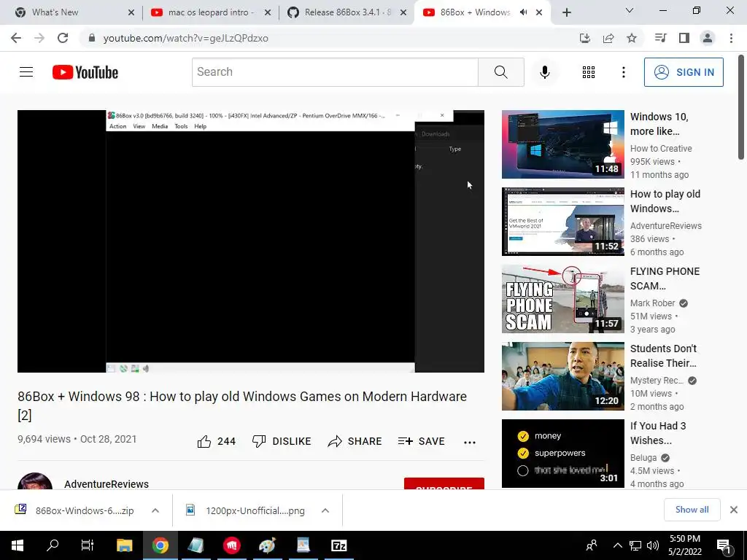The height and width of the screenshot is (560, 747).
Task: Open new tab with plus button
Action: 566,12
